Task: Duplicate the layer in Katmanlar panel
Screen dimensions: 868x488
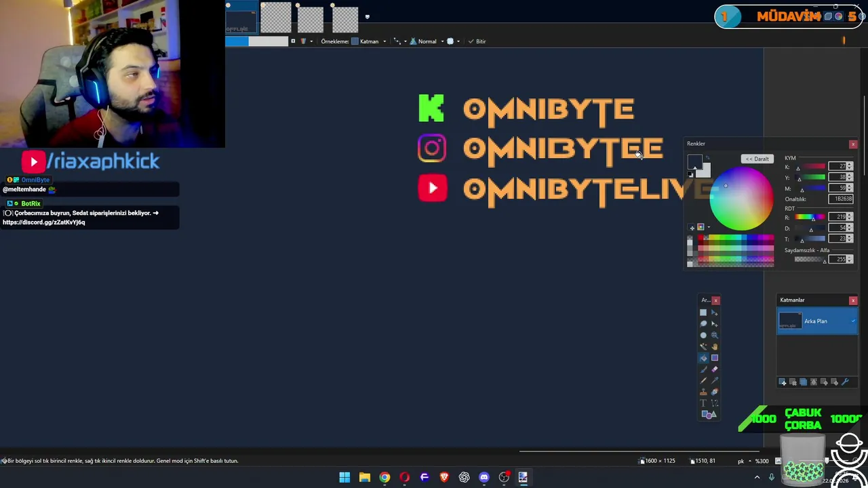Action: point(803,382)
